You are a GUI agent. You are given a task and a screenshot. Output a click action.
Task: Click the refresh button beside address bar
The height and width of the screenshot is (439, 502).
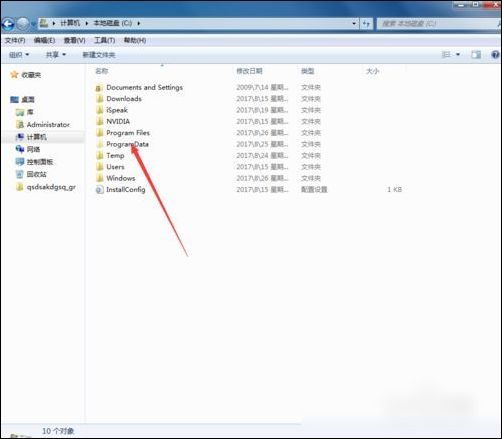pos(366,23)
